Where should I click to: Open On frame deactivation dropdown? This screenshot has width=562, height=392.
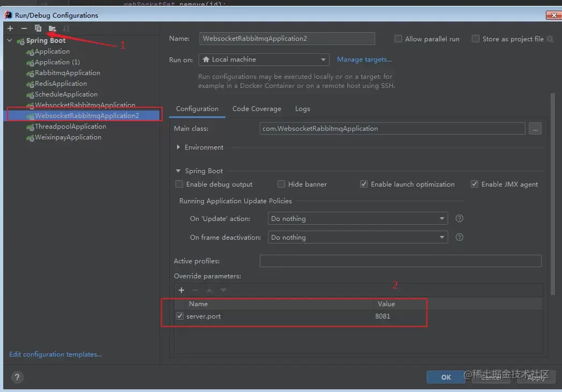(357, 237)
